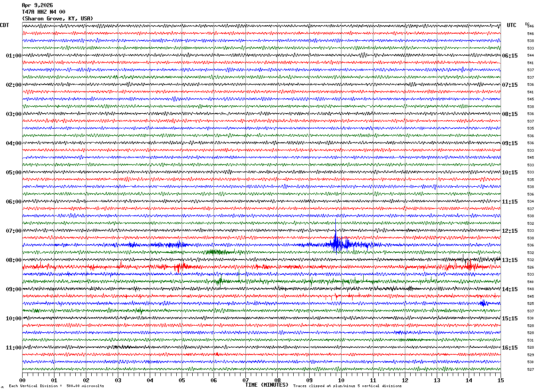536x392 pixels.
Task: Select the 10:00 CDT time label
Action: pyautogui.click(x=14, y=319)
